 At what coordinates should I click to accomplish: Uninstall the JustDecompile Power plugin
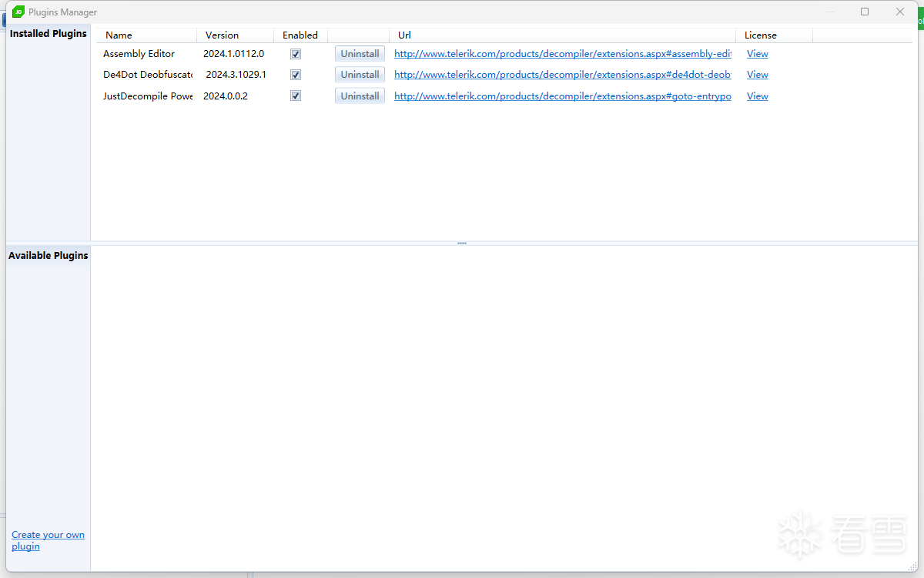coord(360,96)
